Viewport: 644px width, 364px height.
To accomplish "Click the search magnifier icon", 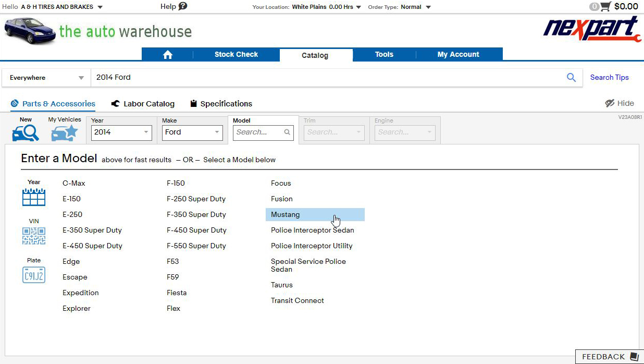I will [x=572, y=78].
